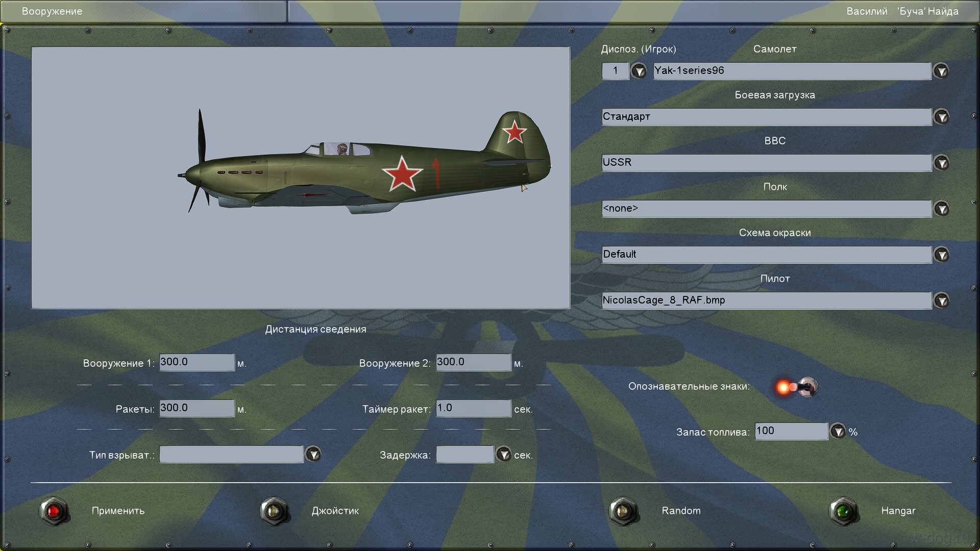Screen dimensions: 980x551
Task: Expand the Боевая загрузка loadout dropdown
Action: coord(941,117)
